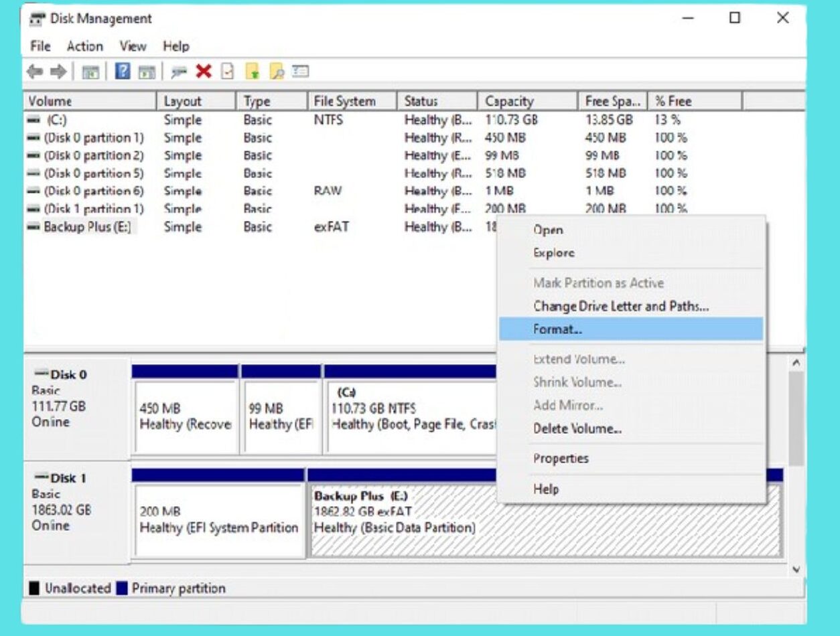Click the Properties checkmark page icon

[x=227, y=72]
